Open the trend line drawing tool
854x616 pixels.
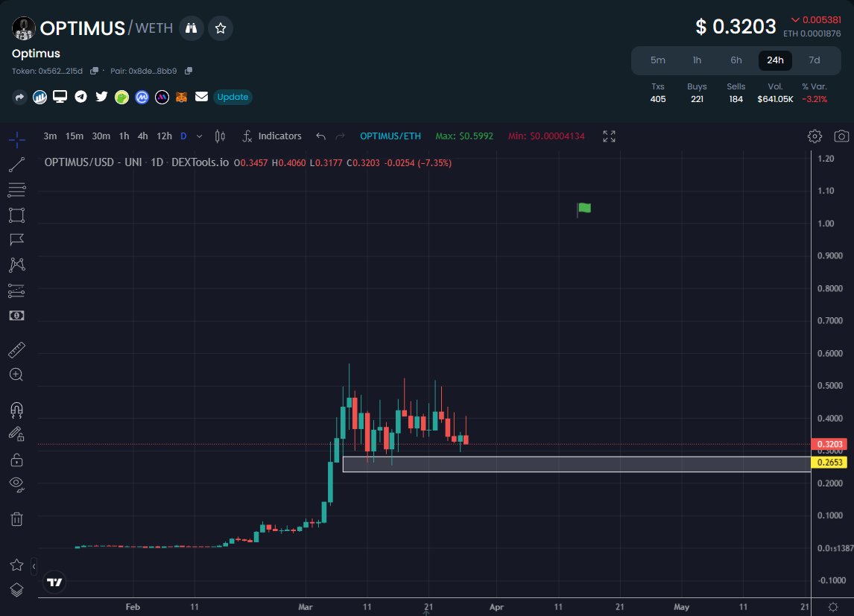tap(16, 165)
